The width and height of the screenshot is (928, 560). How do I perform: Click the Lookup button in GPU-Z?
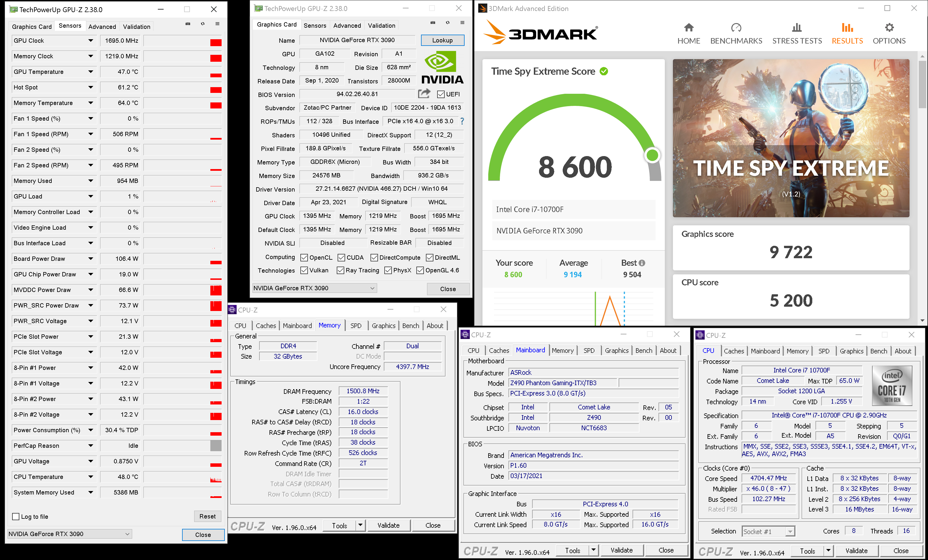(x=442, y=40)
